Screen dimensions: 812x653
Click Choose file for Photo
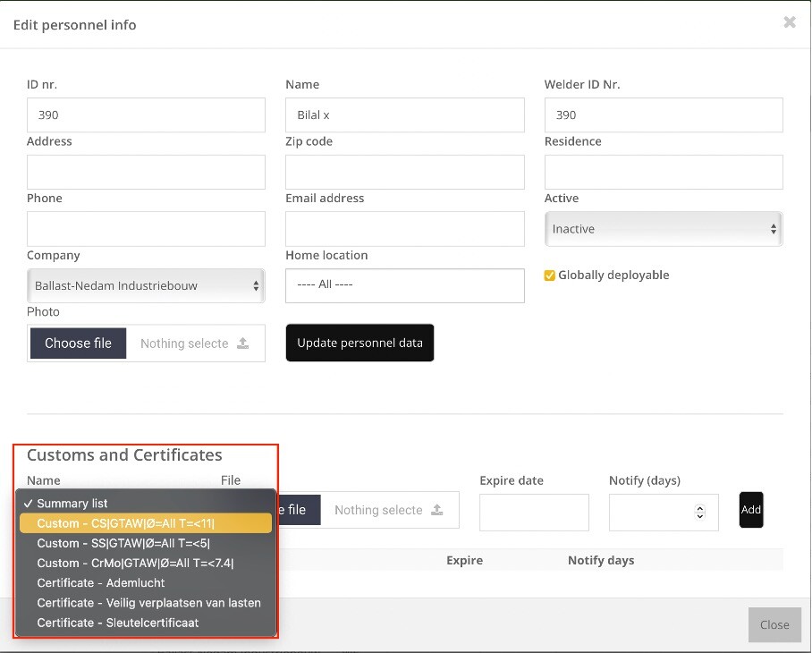[78, 343]
